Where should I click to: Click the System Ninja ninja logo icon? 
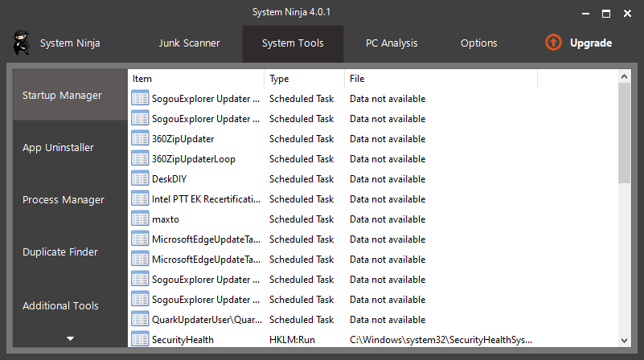[22, 43]
